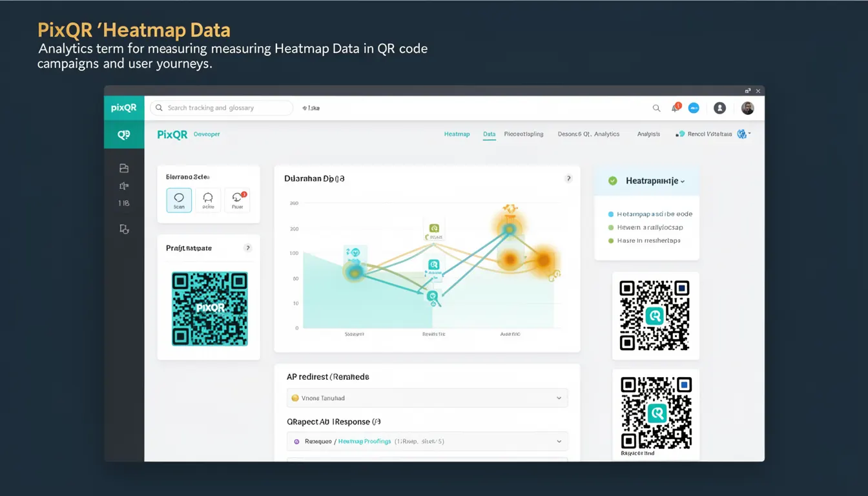
Task: Select the lower black QR code on the right
Action: point(656,413)
